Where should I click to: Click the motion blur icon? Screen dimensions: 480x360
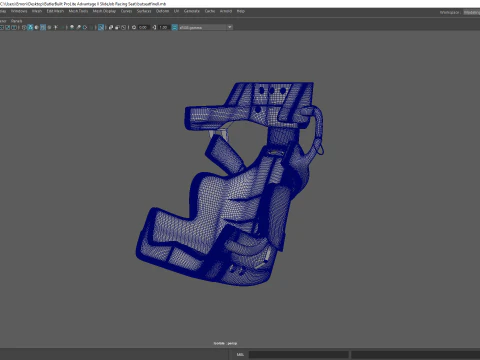click(78, 27)
